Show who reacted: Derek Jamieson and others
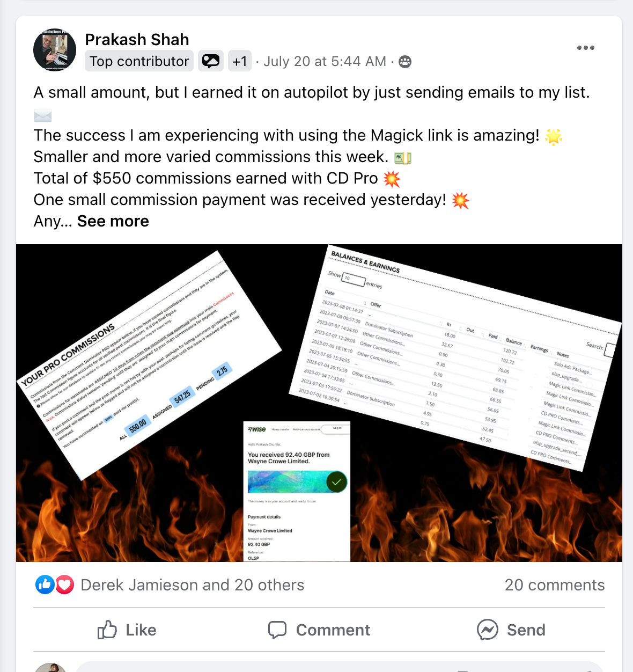The width and height of the screenshot is (633, 672). (x=192, y=585)
